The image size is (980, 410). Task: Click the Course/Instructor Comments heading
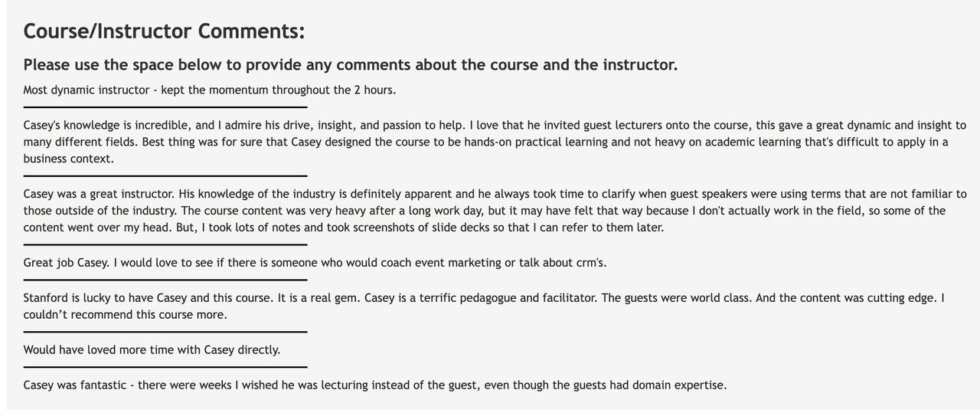click(x=164, y=31)
